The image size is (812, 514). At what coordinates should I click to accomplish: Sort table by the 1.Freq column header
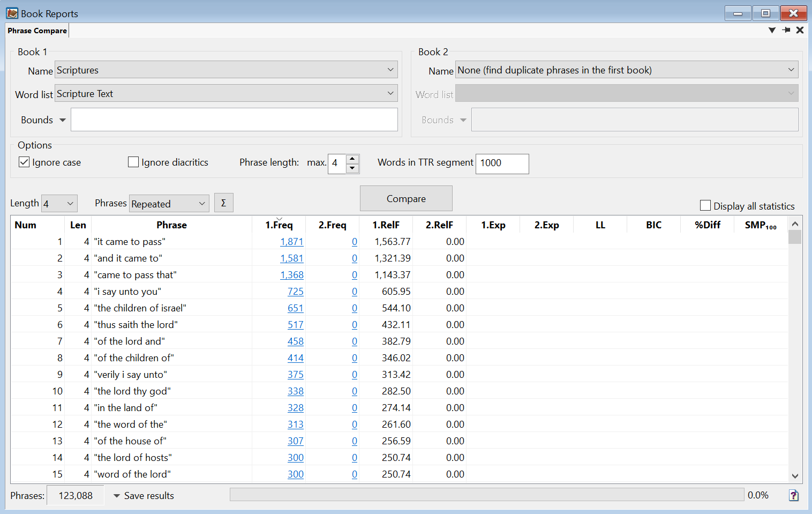pos(279,225)
